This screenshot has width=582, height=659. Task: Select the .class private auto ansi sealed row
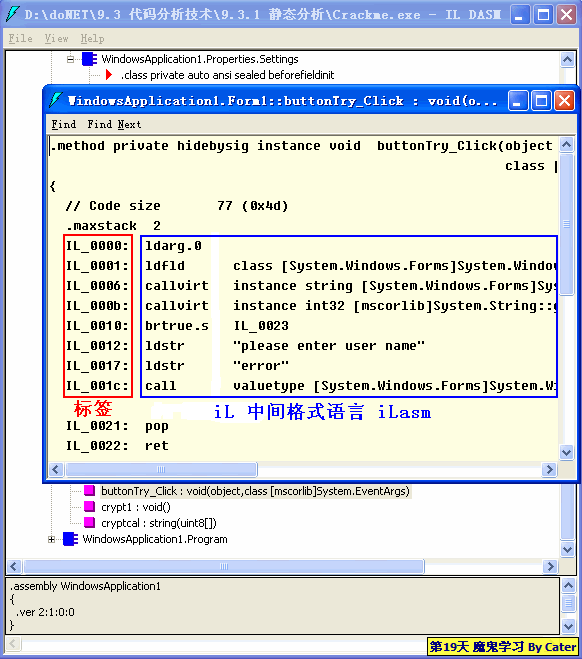(227, 75)
